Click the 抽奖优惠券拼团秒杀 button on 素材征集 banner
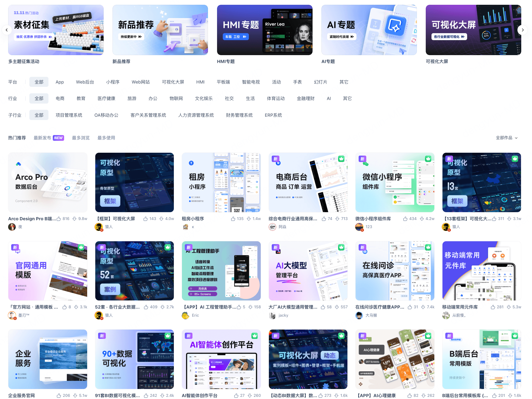 click(34, 37)
